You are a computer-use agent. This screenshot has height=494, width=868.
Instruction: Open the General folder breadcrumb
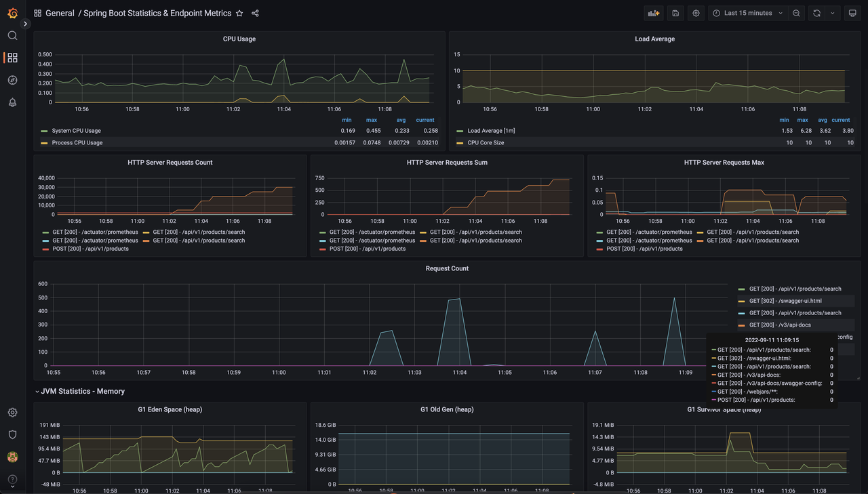(x=60, y=13)
